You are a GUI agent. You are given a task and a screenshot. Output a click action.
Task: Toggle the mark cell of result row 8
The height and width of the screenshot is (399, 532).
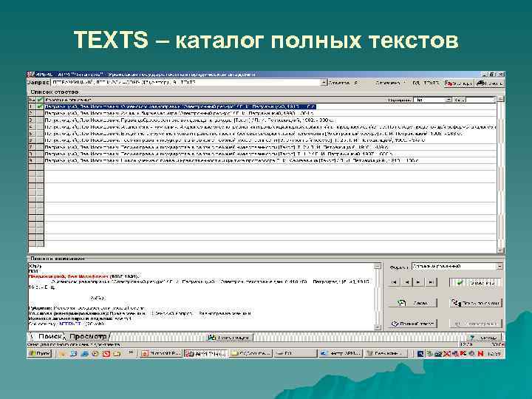(40, 154)
